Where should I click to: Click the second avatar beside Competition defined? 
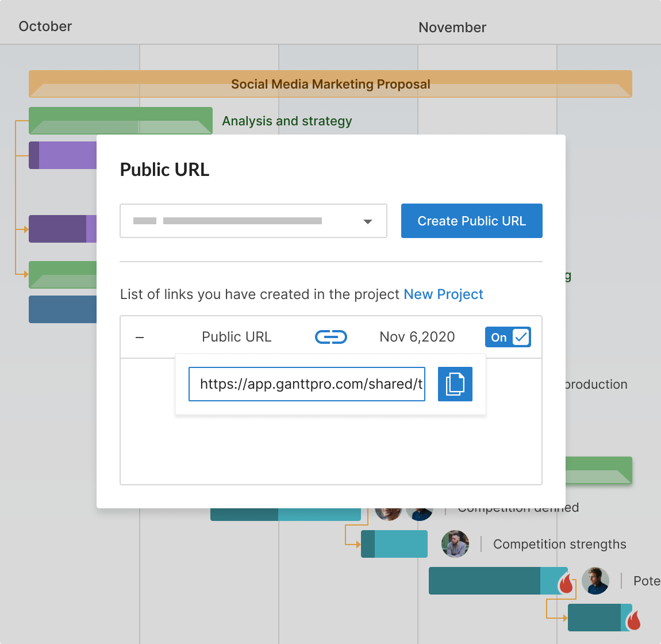[419, 508]
